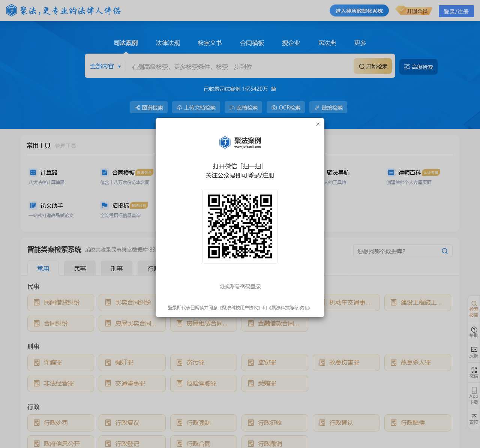Click the database search magnifier icon

pyautogui.click(x=445, y=251)
